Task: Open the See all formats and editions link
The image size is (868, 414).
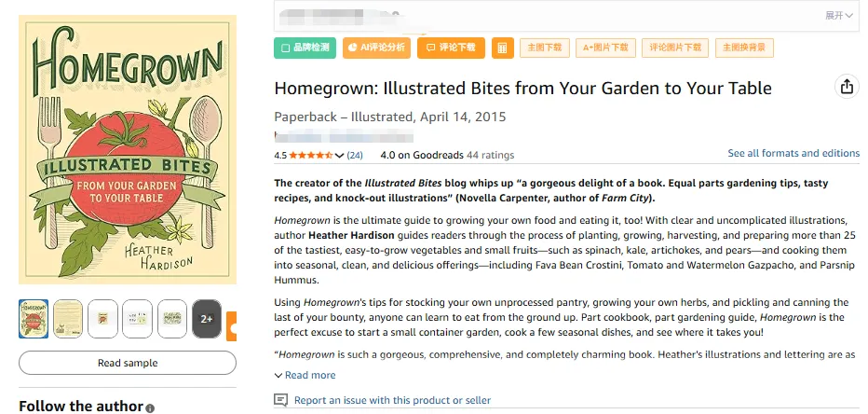Action: click(793, 153)
